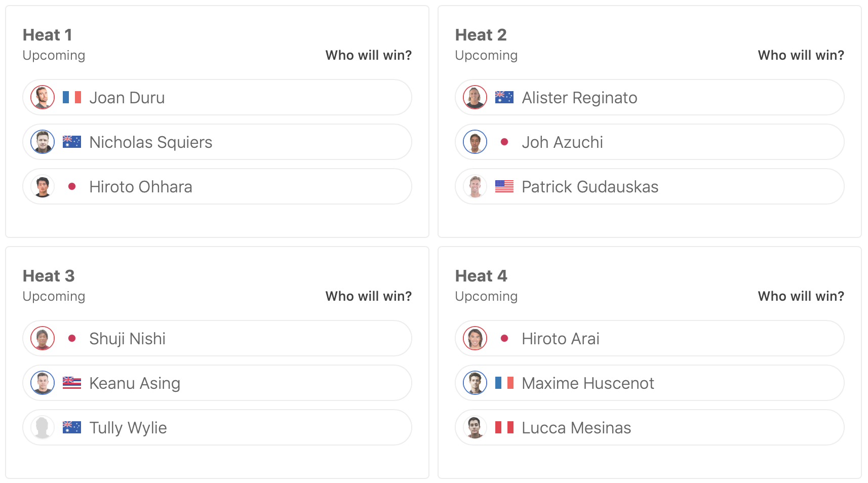Click the Lucca Mesinas name text
This screenshot has width=868, height=483.
tap(576, 428)
